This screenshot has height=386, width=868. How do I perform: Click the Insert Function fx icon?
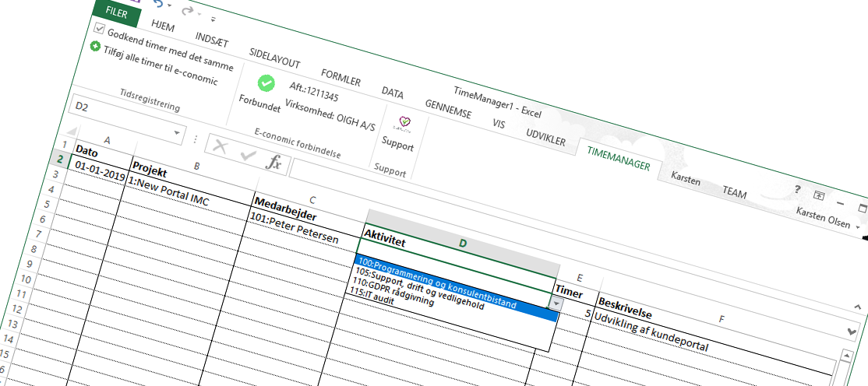[x=273, y=163]
